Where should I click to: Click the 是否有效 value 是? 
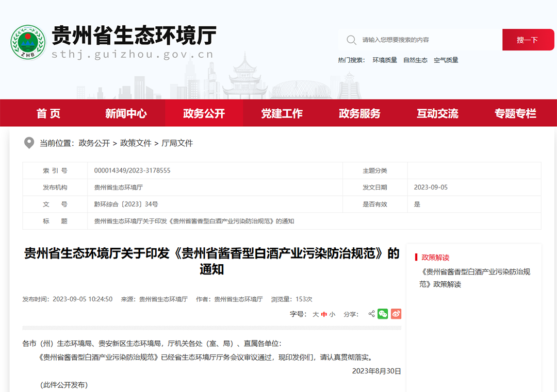[x=417, y=204]
